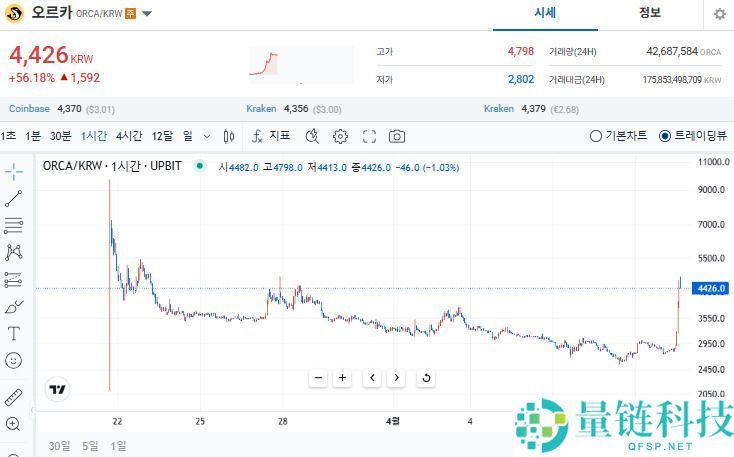Open the Fibonacci retracement lines tool

tap(14, 225)
